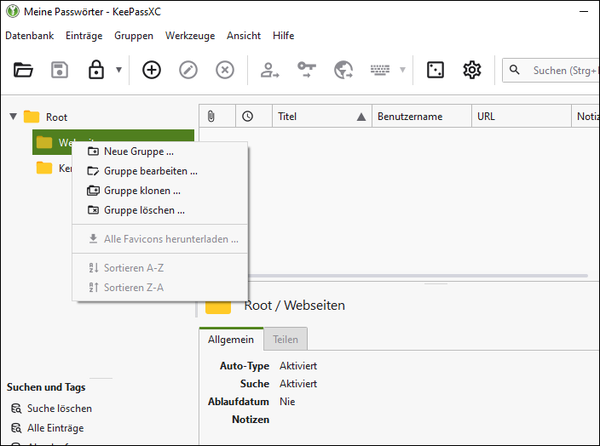Open the Datenbank menu
This screenshot has height=446, width=600.
(29, 36)
